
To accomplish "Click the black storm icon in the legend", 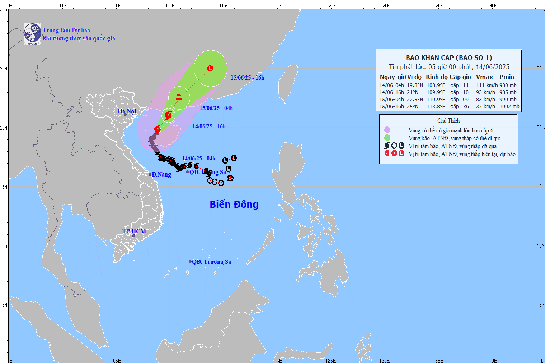I will coord(387,146).
